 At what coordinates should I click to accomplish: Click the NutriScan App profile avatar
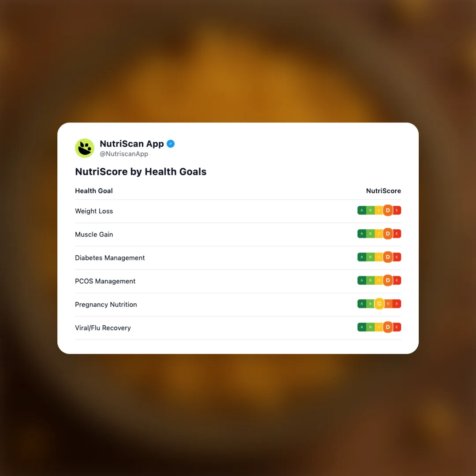tap(85, 148)
